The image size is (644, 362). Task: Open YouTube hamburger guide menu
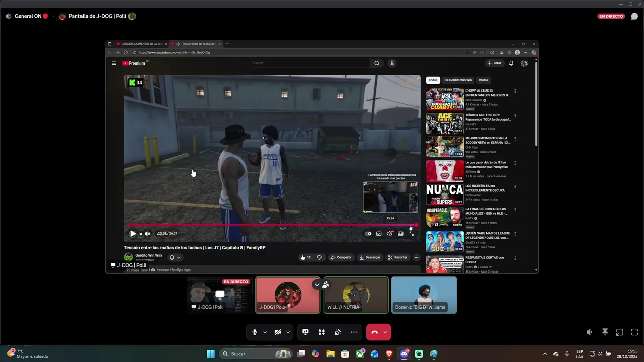click(114, 63)
